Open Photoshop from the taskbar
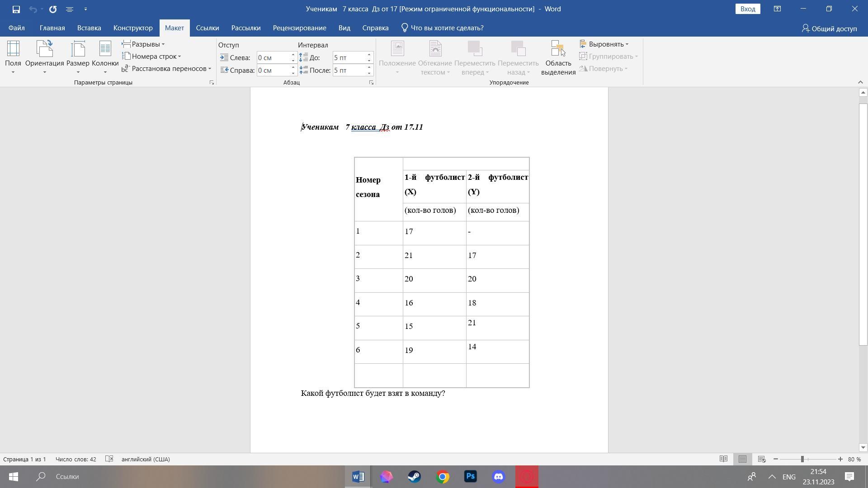Screen dimensions: 868x488 [x=470, y=477]
